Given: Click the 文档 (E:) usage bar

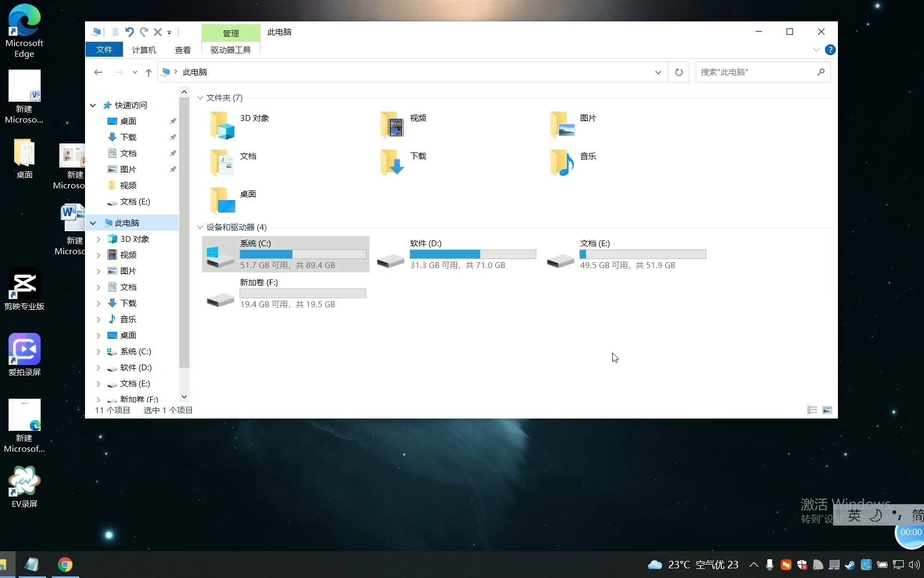Looking at the screenshot, I should pyautogui.click(x=643, y=254).
